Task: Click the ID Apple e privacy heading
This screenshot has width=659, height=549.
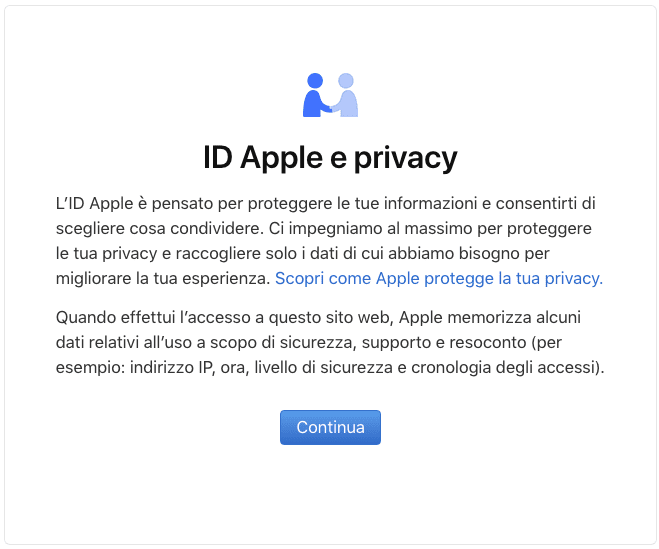Action: pos(330,158)
